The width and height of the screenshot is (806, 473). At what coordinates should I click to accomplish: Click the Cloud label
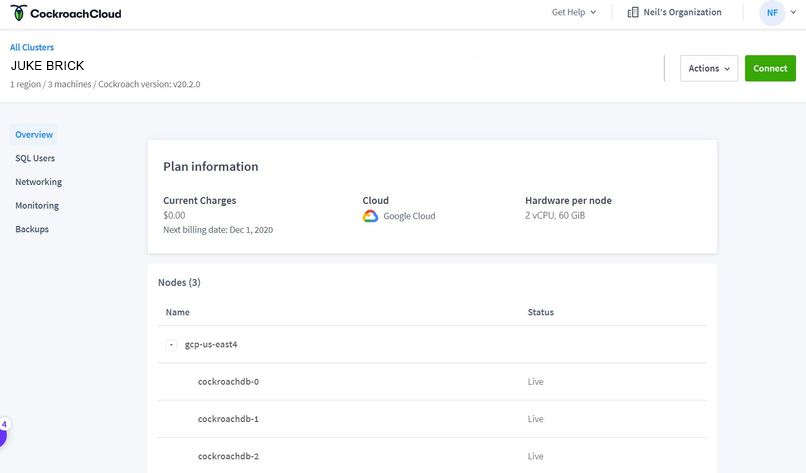pyautogui.click(x=376, y=201)
